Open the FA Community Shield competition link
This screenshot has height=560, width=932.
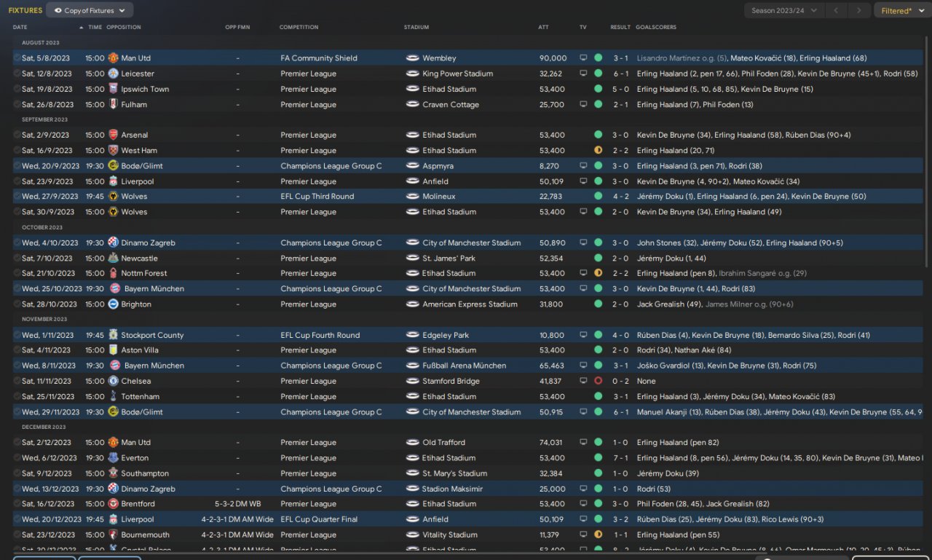(319, 58)
